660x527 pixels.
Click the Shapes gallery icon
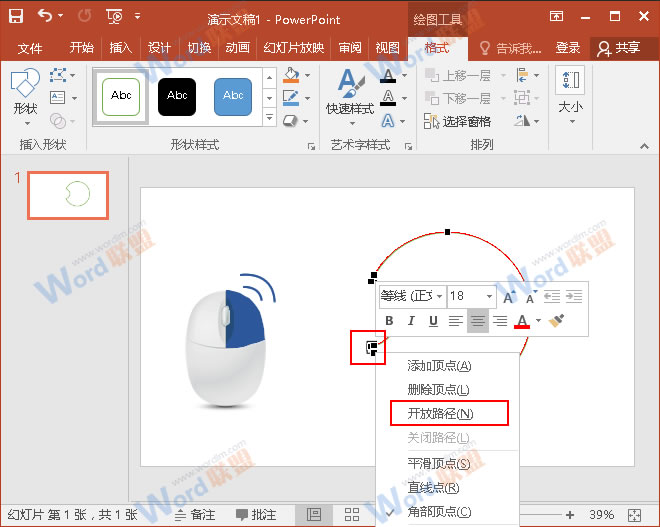click(x=25, y=89)
